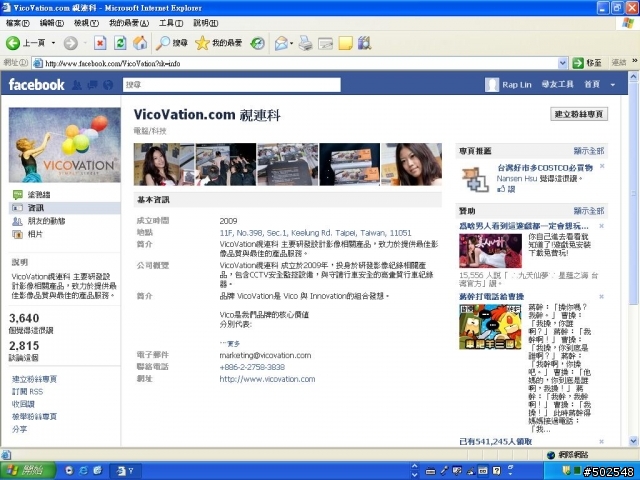
Task: Like the COSTCO page thumbs-up icon
Action: pyautogui.click(x=501, y=189)
